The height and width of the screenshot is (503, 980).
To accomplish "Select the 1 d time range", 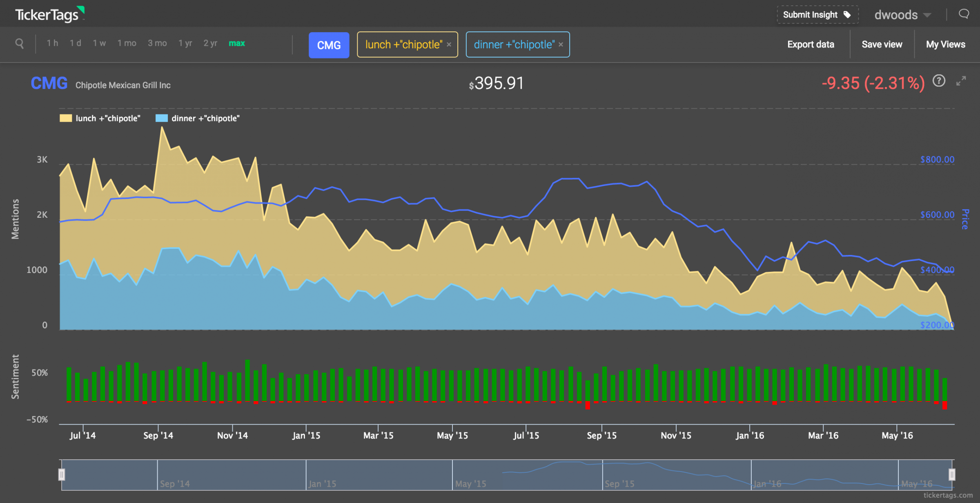I will (x=75, y=43).
